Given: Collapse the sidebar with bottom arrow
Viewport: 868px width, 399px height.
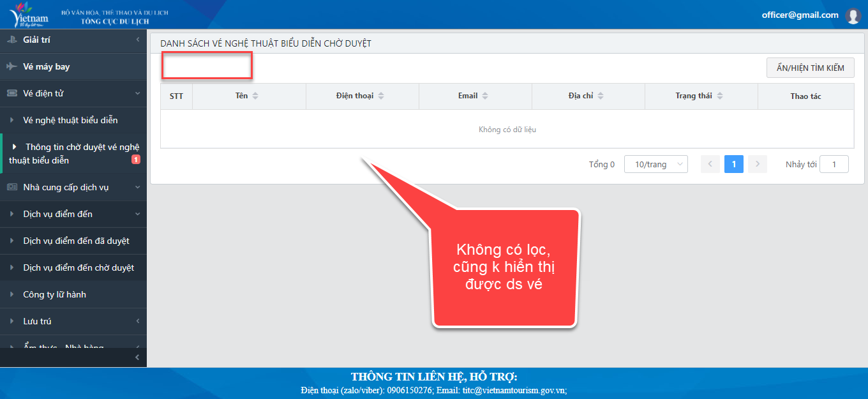Looking at the screenshot, I should tap(137, 358).
